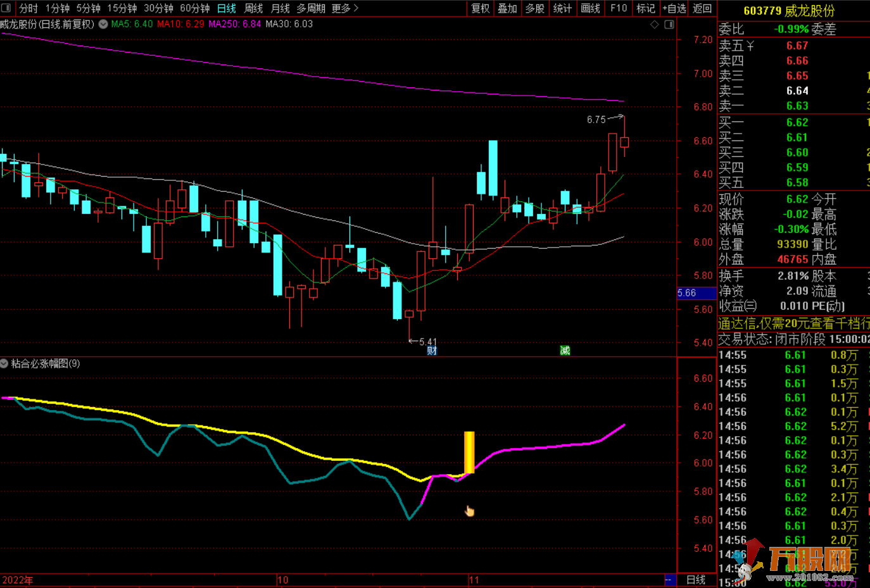
Task: Click the 14:55 tick row with 1.5万
Action: pos(794,384)
